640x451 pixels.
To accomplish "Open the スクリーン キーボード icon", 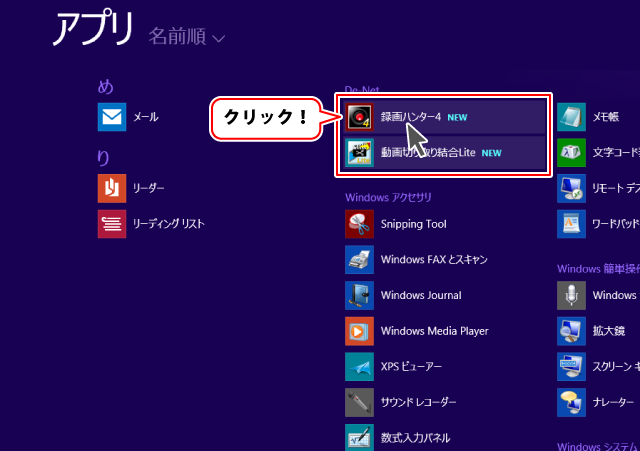I will (571, 367).
